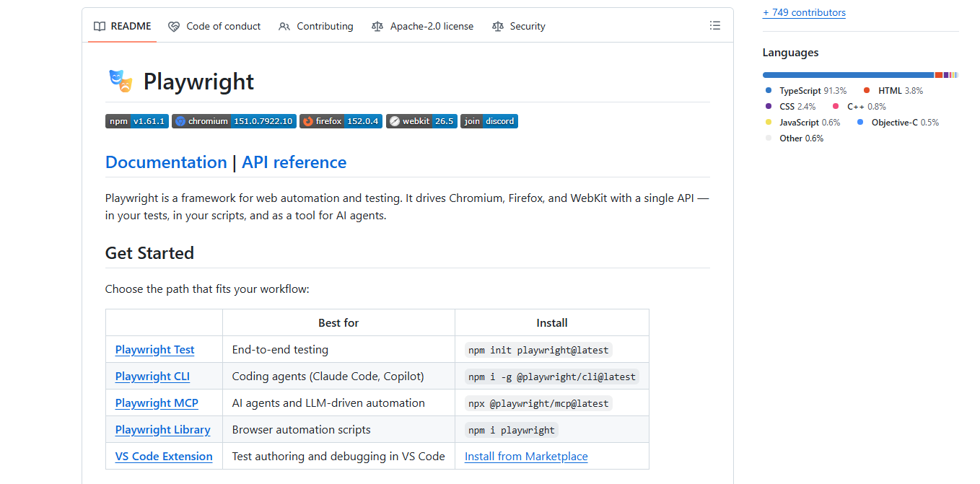The image size is (980, 484).
Task: Open the npm v1.61.1 badge
Action: [x=137, y=121]
